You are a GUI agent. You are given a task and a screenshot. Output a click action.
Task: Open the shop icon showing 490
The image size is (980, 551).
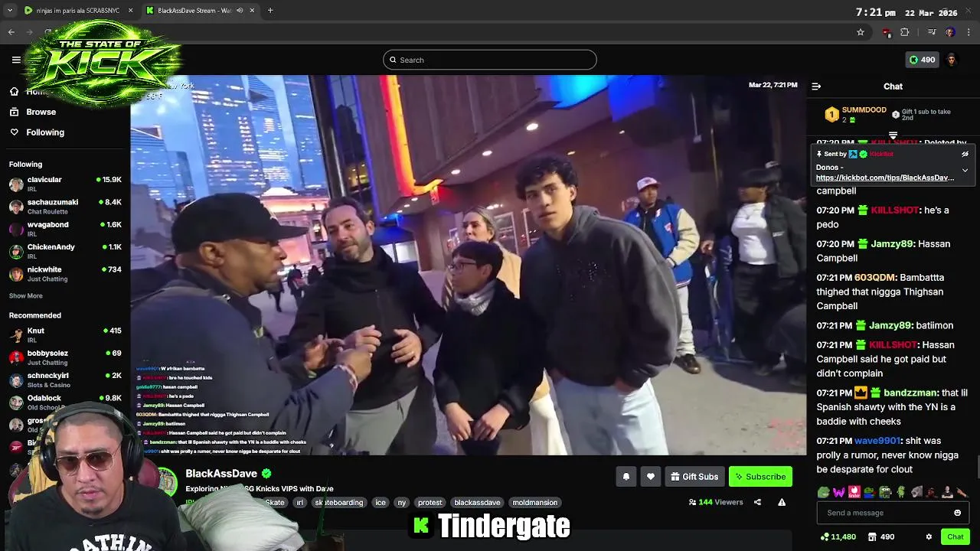click(x=872, y=537)
